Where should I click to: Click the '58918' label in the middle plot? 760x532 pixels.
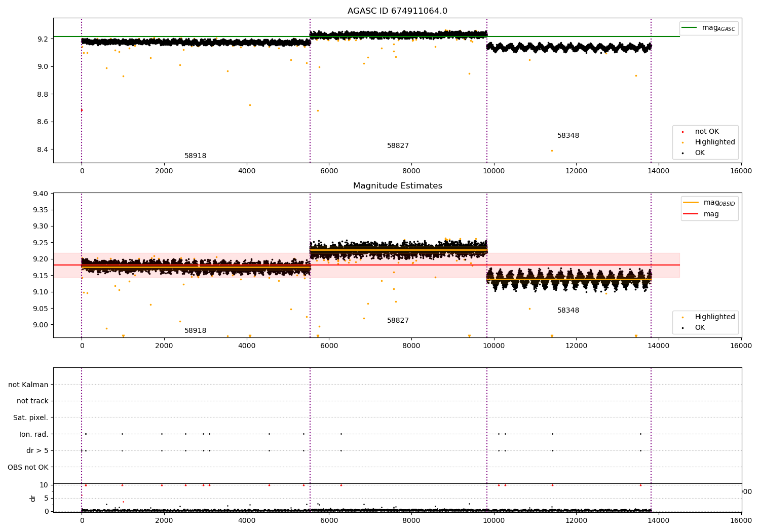(195, 331)
